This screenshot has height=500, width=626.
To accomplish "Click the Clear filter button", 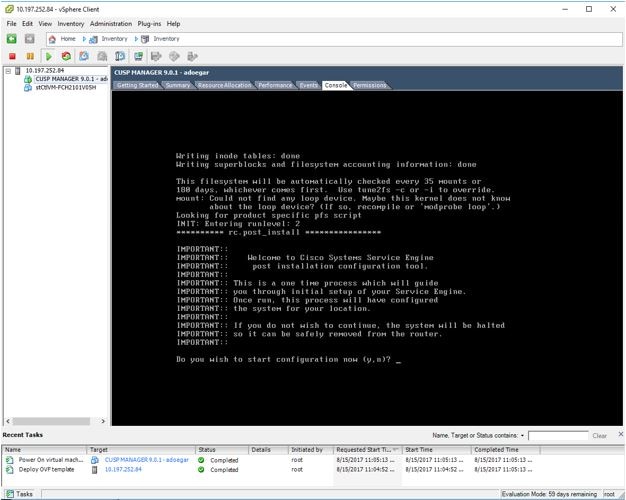I will click(599, 436).
